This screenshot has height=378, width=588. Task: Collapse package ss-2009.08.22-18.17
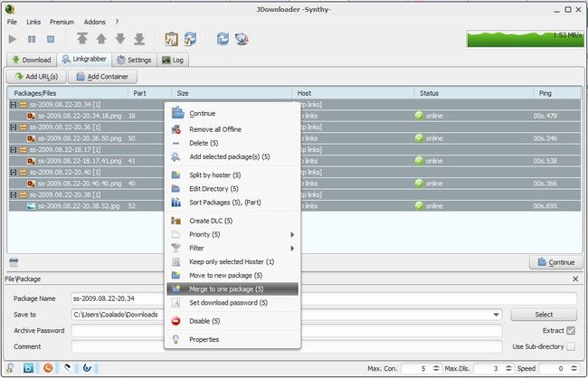pyautogui.click(x=14, y=149)
